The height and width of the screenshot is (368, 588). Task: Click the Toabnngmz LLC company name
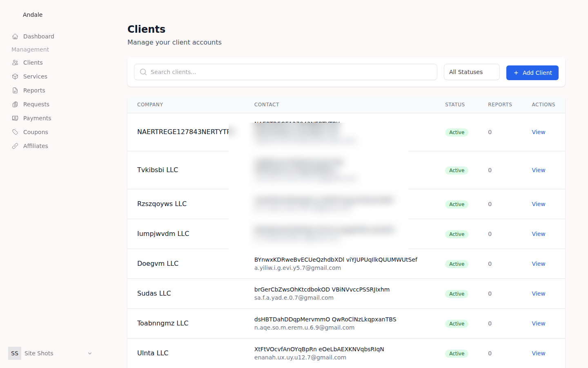163,323
